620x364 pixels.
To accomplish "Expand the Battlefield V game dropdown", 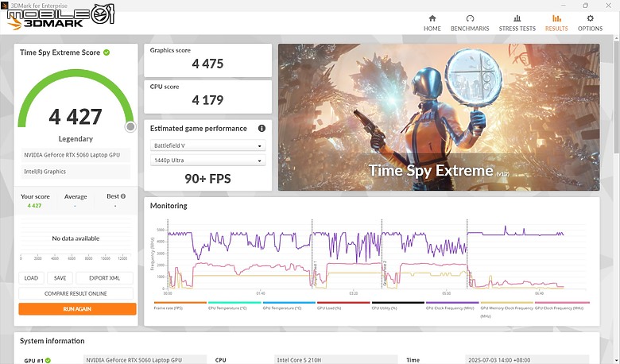I will (x=207, y=145).
